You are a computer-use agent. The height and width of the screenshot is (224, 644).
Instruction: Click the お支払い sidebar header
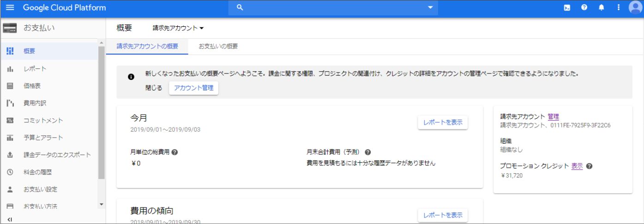pyautogui.click(x=39, y=28)
